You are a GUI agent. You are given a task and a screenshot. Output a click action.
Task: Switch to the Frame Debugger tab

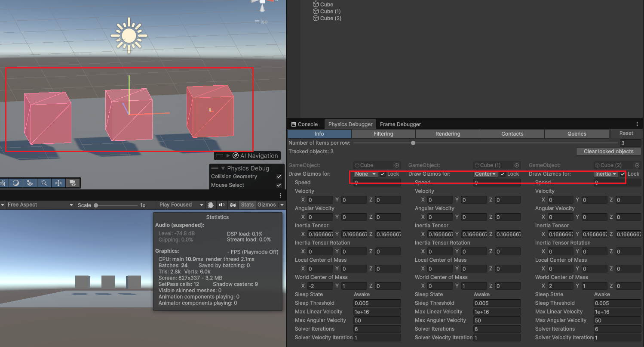[400, 124]
